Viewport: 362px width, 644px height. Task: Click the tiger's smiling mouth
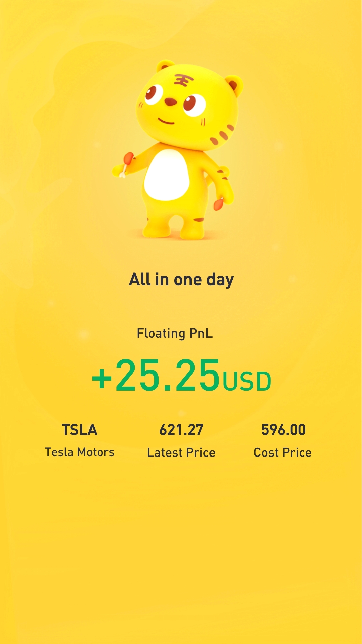166,121
